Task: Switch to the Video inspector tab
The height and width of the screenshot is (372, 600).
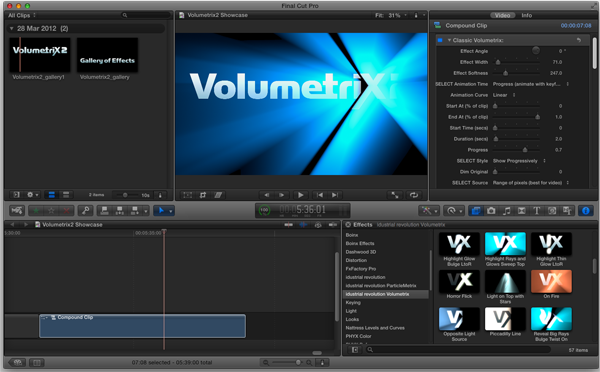Action: tap(502, 15)
